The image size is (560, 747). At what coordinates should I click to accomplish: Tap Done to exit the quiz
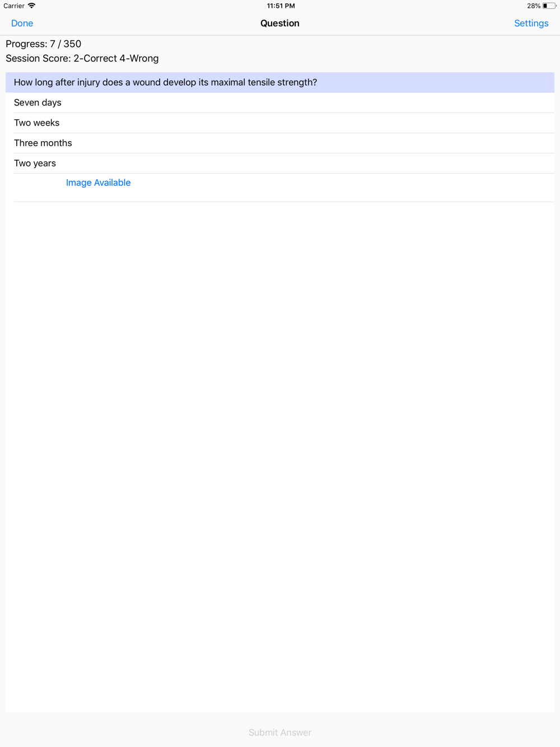22,23
